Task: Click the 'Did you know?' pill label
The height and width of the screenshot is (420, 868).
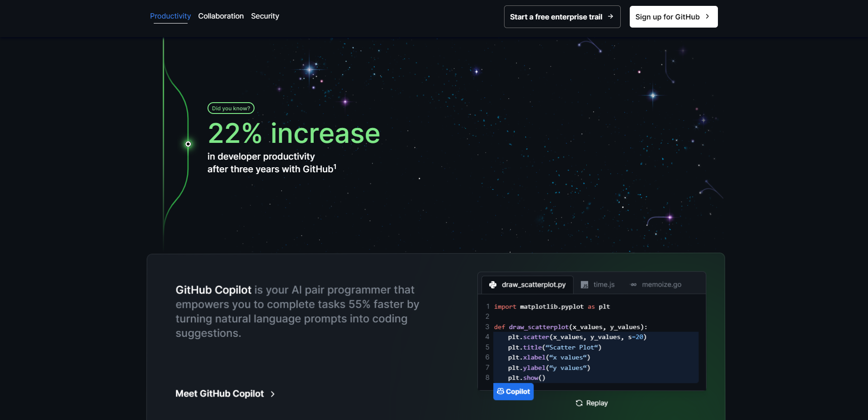Action: [x=231, y=109]
